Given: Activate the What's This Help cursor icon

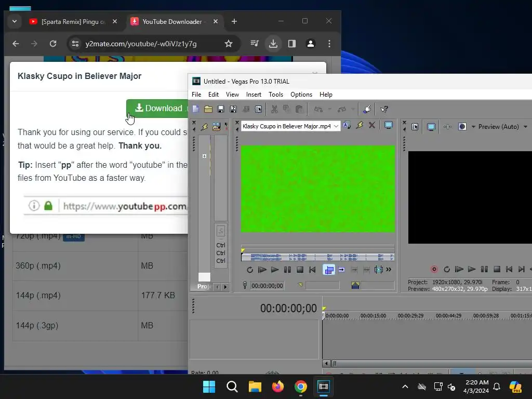Looking at the screenshot, I should [384, 109].
